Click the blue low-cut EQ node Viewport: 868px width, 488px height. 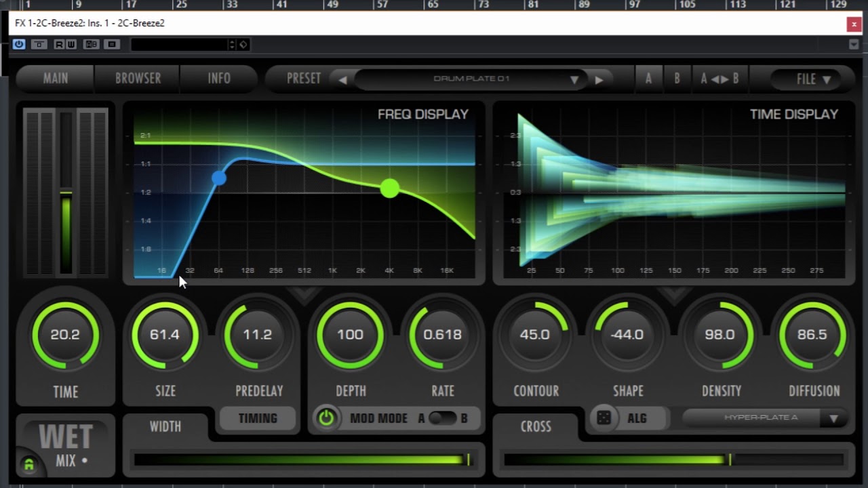[218, 178]
